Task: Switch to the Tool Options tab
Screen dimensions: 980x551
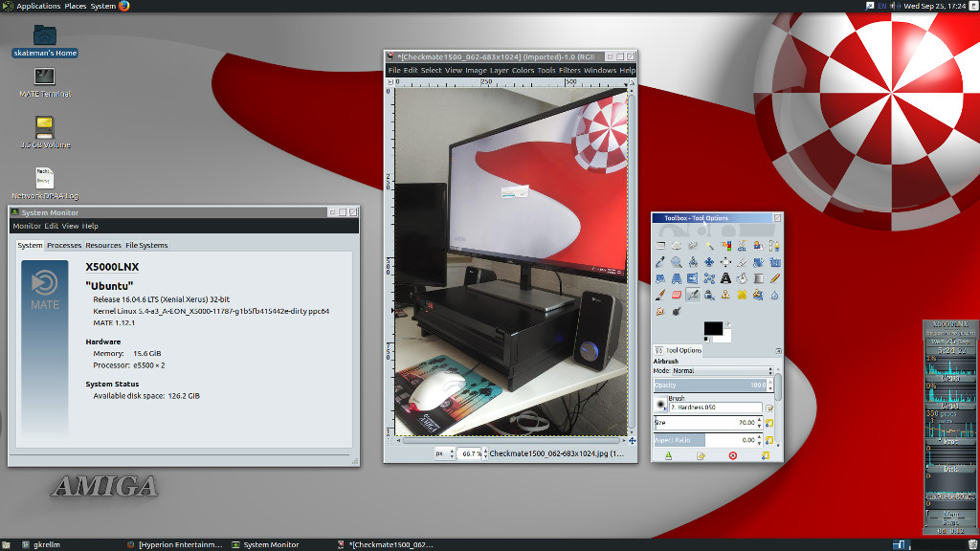Action: (x=679, y=350)
